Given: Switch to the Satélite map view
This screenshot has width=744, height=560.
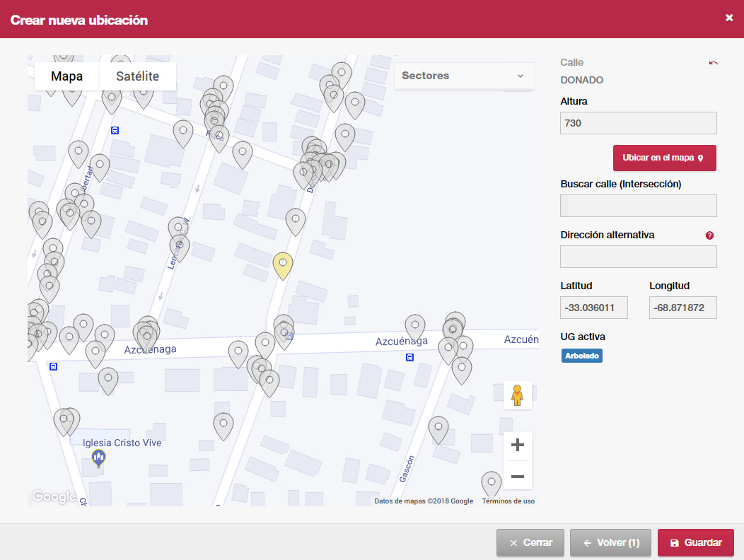Looking at the screenshot, I should coord(137,76).
